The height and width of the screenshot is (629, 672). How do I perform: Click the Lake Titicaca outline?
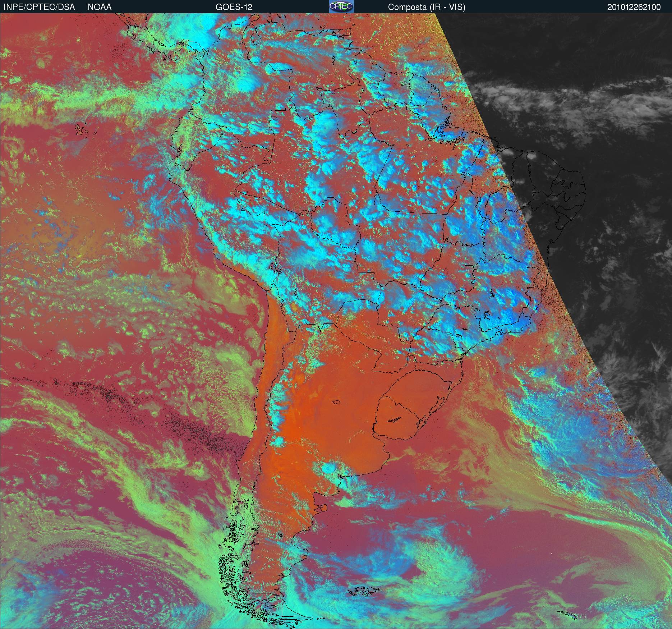[275, 268]
